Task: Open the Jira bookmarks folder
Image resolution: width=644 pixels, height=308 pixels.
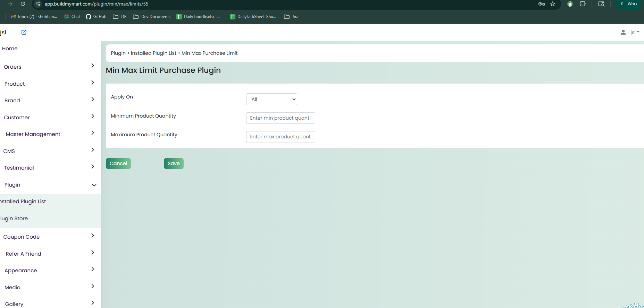Action: [291, 17]
